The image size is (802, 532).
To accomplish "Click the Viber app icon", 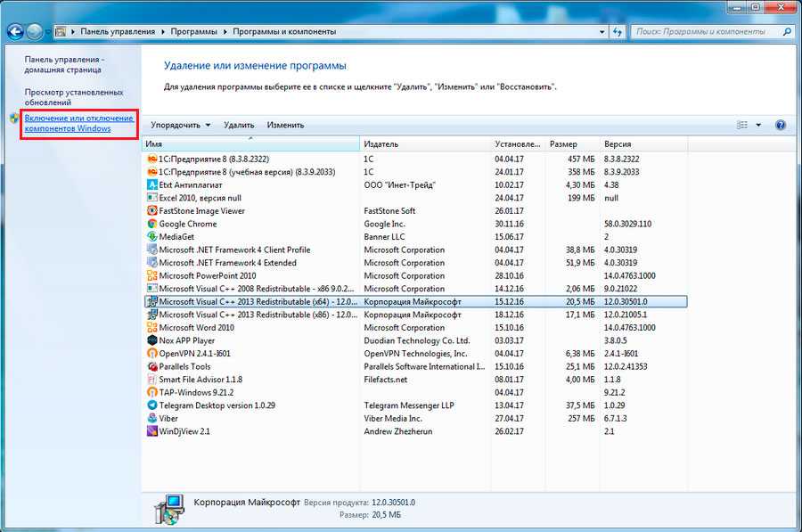I will pos(151,418).
